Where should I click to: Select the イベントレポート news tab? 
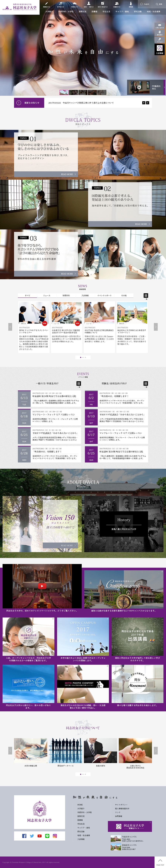(104, 295)
